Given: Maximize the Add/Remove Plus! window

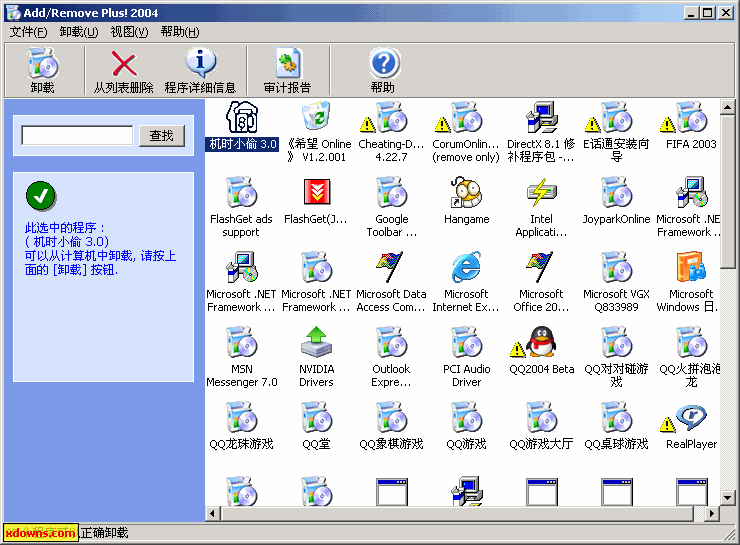Looking at the screenshot, I should coord(708,13).
